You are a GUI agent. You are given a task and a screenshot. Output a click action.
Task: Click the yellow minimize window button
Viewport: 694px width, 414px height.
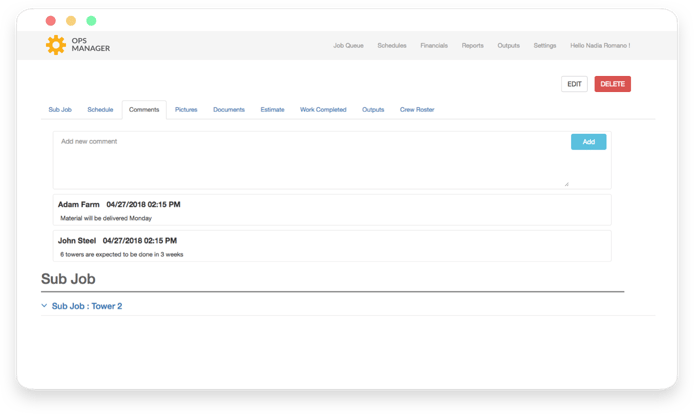pyautogui.click(x=71, y=21)
